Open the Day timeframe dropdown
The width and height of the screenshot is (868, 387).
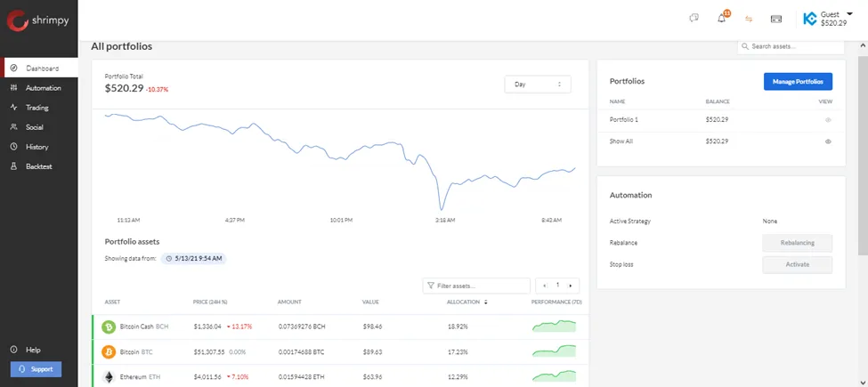538,85
